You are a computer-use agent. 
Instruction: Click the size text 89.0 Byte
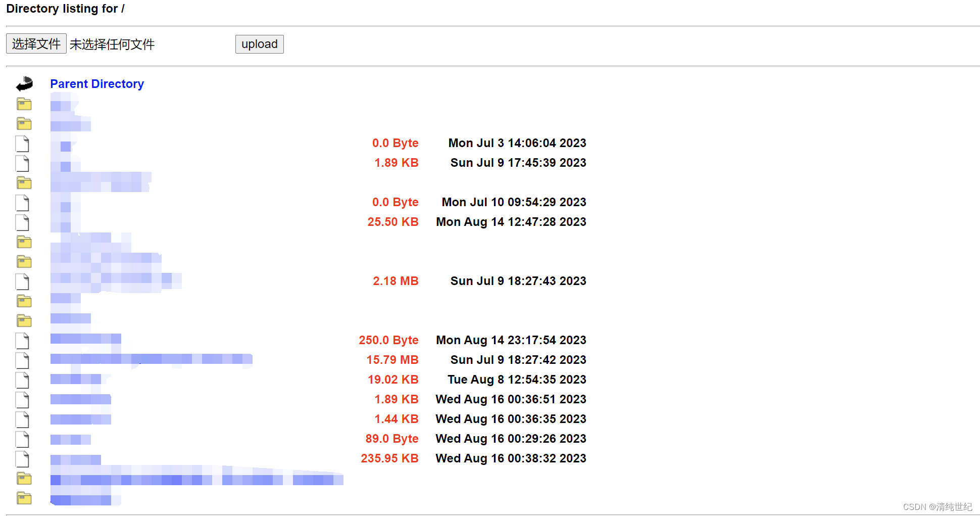392,439
